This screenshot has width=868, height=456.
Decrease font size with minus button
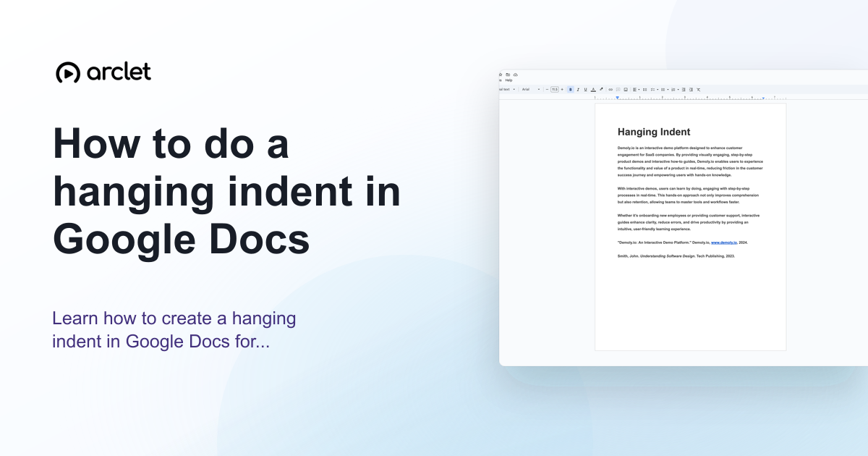coord(547,89)
